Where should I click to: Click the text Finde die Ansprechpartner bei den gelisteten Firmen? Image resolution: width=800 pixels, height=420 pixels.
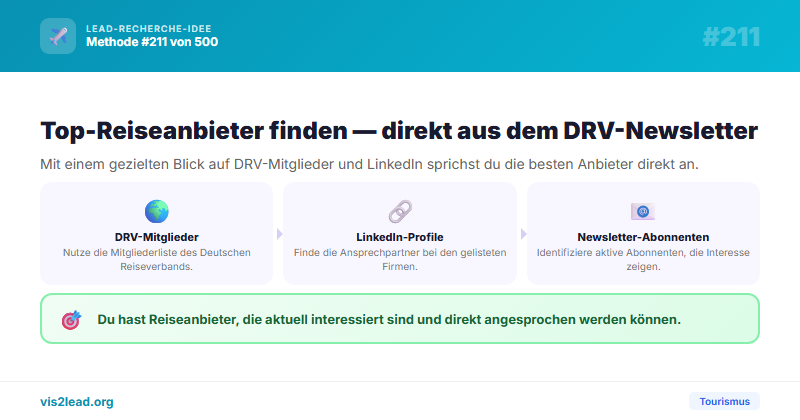(400, 259)
